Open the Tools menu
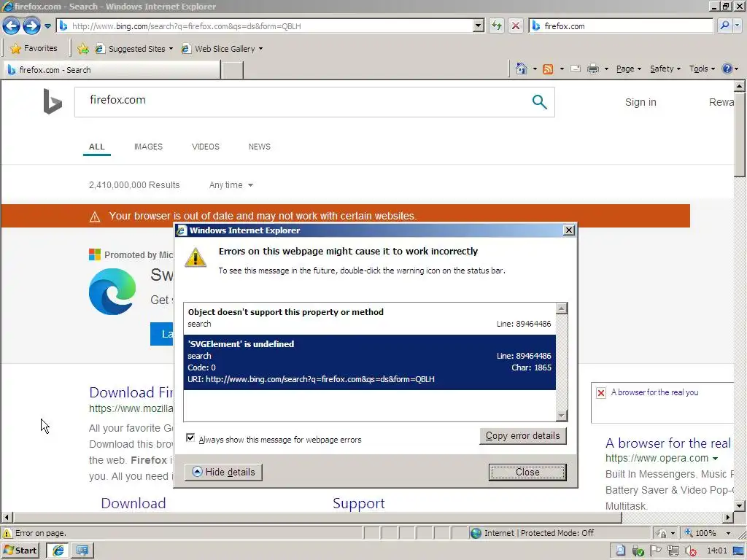The height and width of the screenshot is (560, 747). click(x=702, y=69)
